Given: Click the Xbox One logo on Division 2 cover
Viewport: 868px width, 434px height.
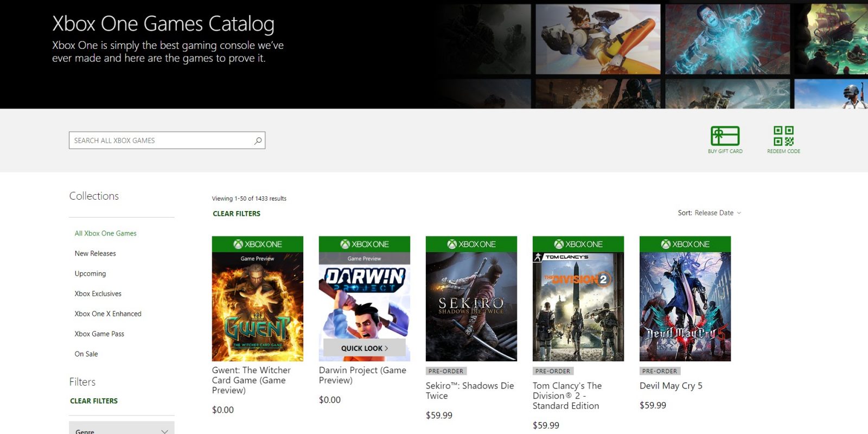Looking at the screenshot, I should (x=578, y=244).
